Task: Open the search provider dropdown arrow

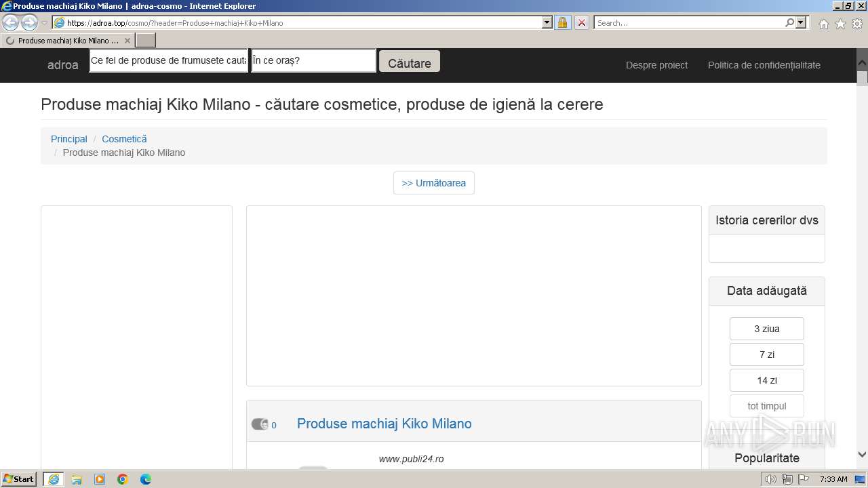Action: (802, 22)
